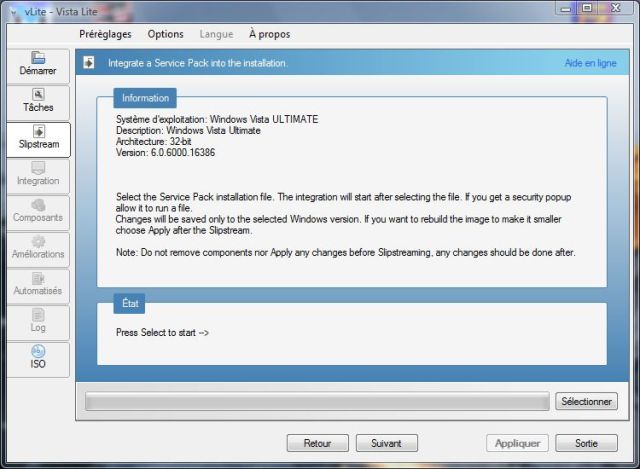Open the ISO sidebar section
Viewport: 640px width, 469px height.
38,360
